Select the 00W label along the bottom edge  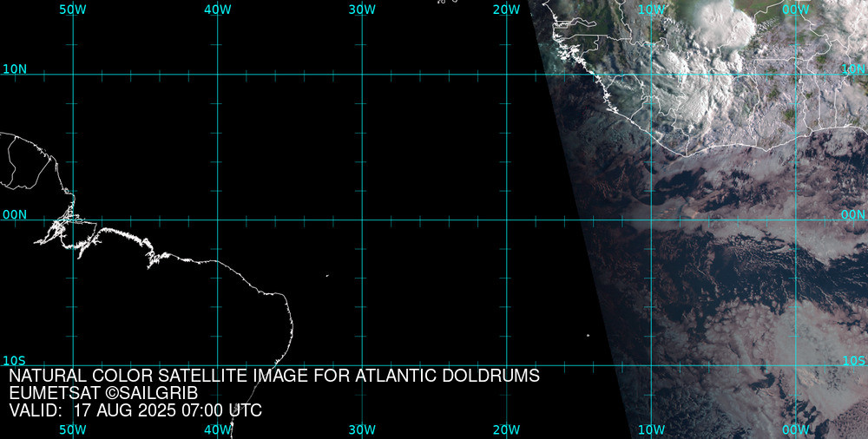pyautogui.click(x=796, y=429)
